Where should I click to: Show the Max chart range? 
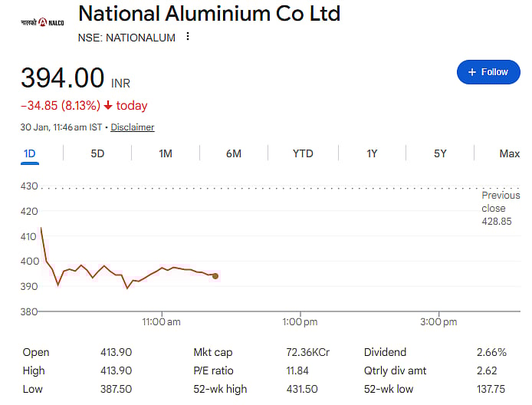point(509,153)
